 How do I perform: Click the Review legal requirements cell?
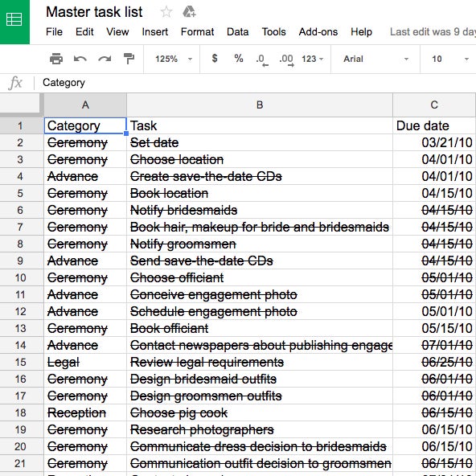(x=260, y=362)
